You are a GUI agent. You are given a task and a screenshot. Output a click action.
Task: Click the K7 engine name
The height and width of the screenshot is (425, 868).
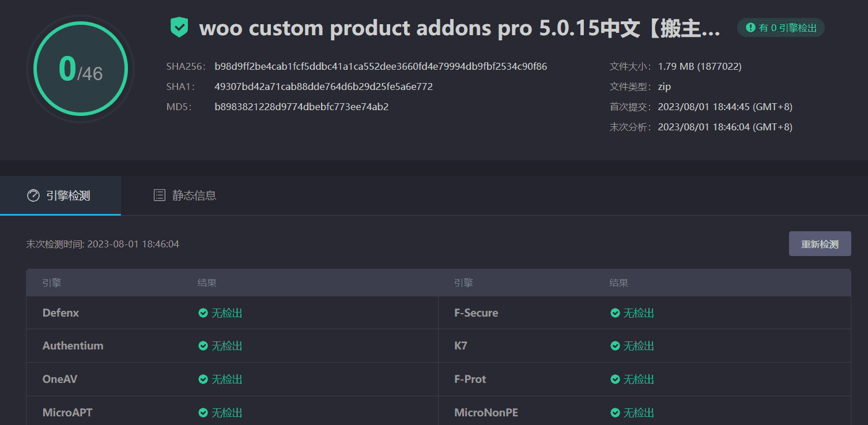coord(461,346)
